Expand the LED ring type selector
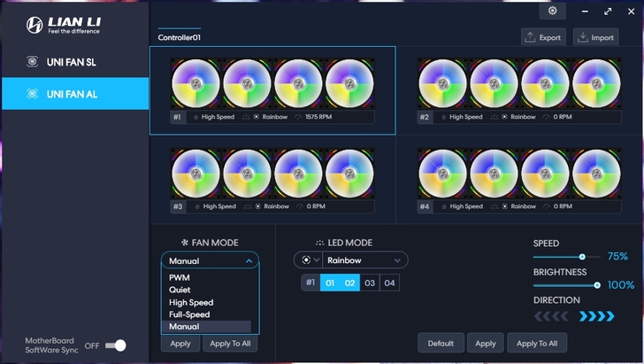The image size is (644, 364). [310, 260]
